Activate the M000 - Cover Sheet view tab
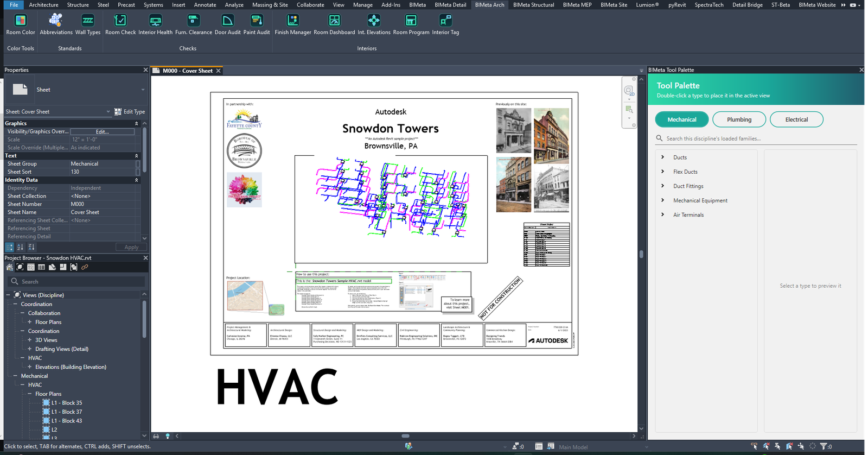Viewport: 868px width, 455px height. pyautogui.click(x=187, y=71)
